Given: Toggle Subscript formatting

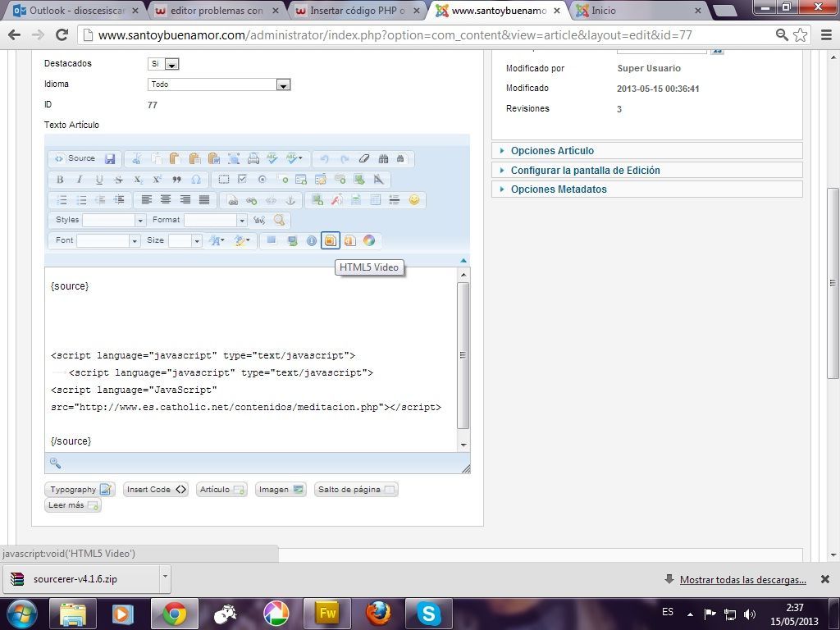Looking at the screenshot, I should click(x=138, y=180).
